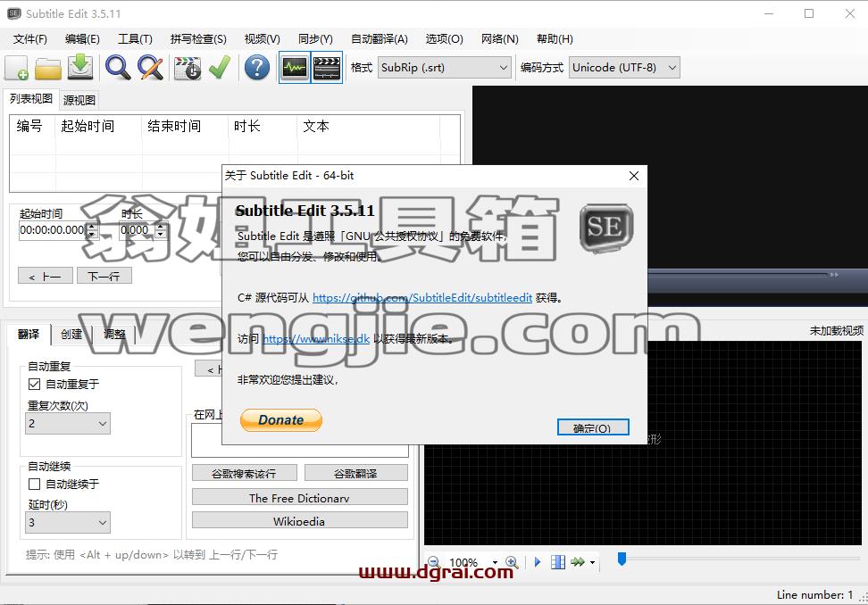The height and width of the screenshot is (605, 868).
Task: Select the 创建 tab
Action: (71, 334)
